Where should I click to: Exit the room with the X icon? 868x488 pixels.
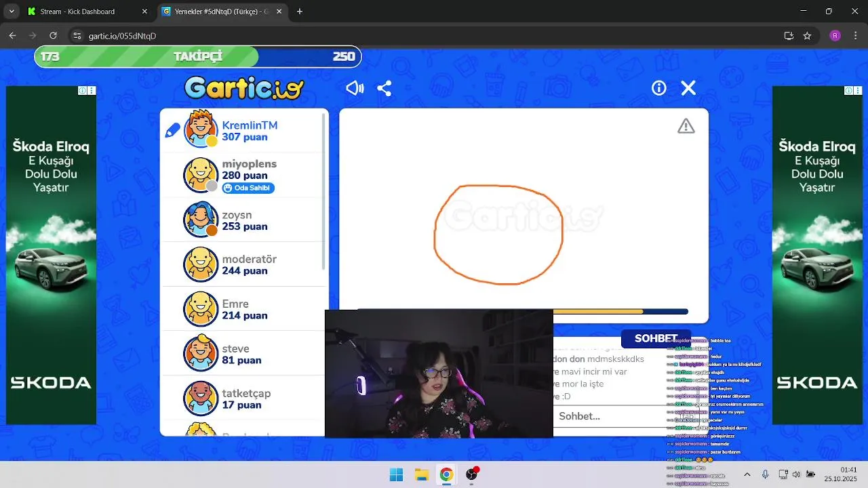tap(688, 88)
